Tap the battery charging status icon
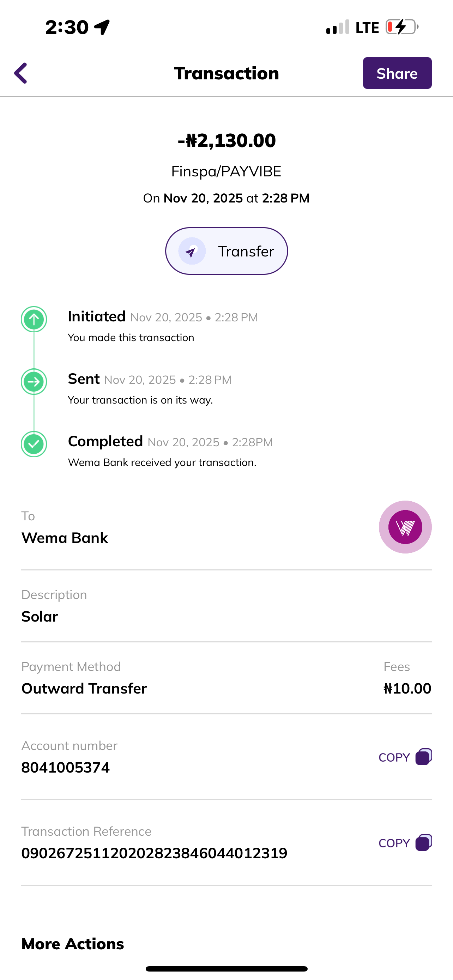Screen dimensions: 453x980 [401, 27]
